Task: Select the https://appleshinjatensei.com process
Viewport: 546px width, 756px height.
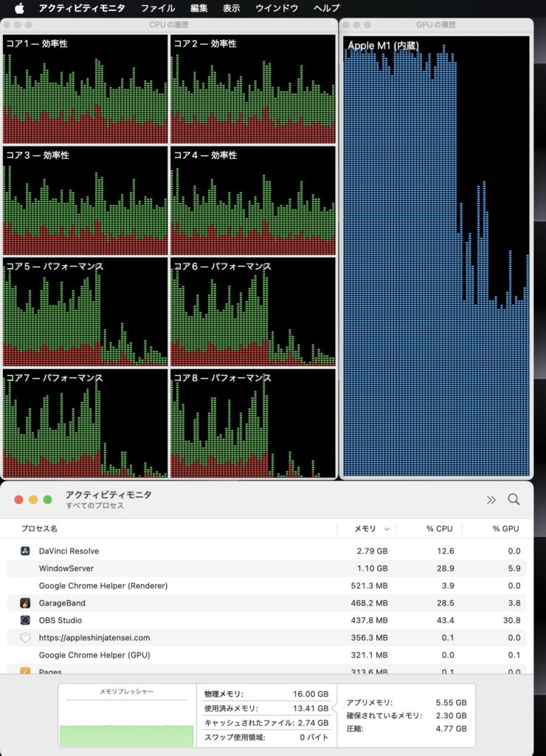Action: click(94, 637)
